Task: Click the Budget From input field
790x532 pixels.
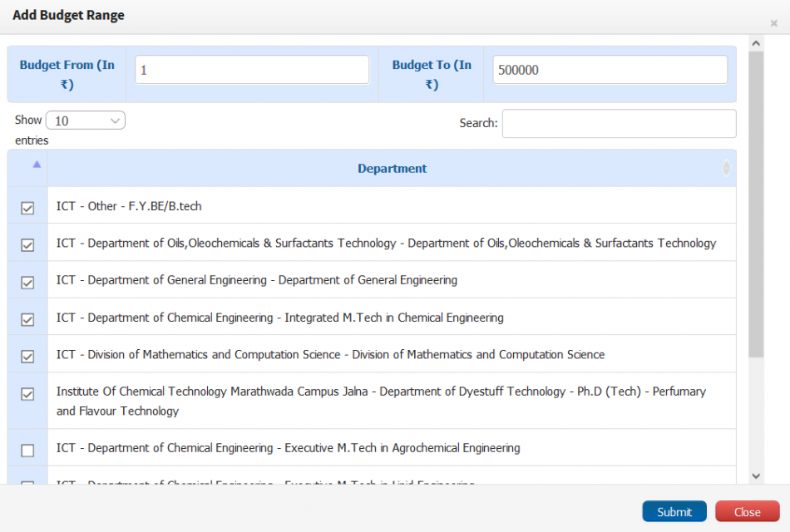Action: point(252,70)
